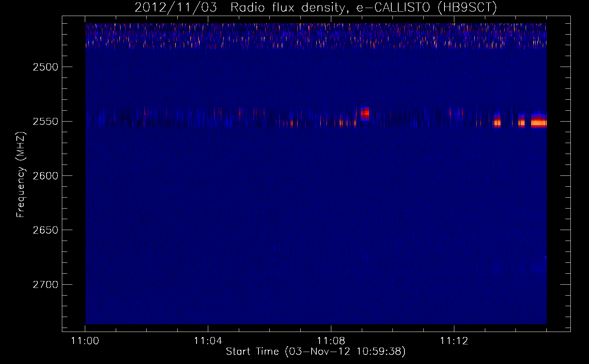Click the 11:04 time tick label

(x=208, y=341)
